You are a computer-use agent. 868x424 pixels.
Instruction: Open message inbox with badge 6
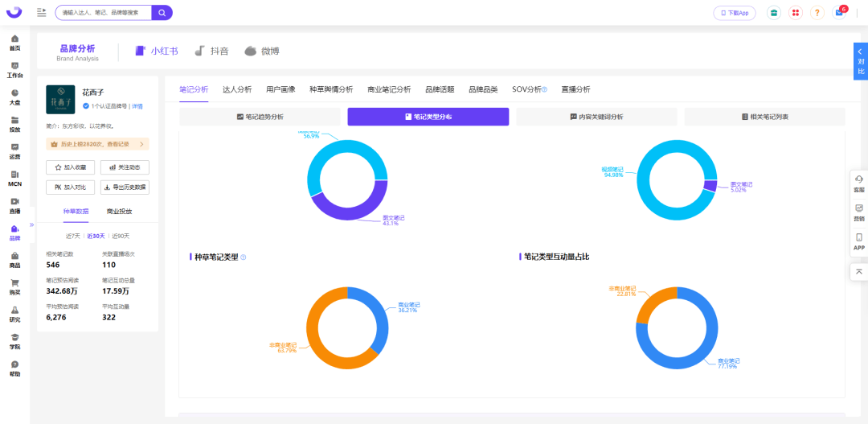[840, 12]
